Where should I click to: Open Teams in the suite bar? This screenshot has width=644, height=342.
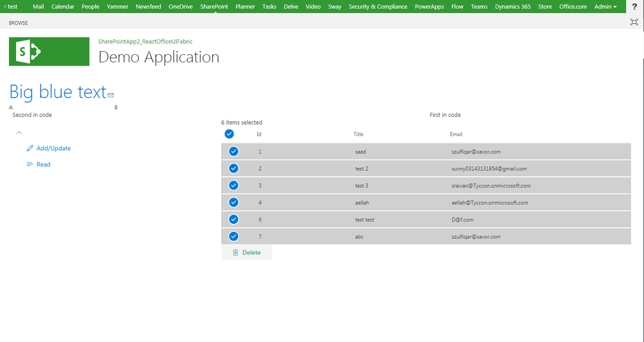(479, 6)
